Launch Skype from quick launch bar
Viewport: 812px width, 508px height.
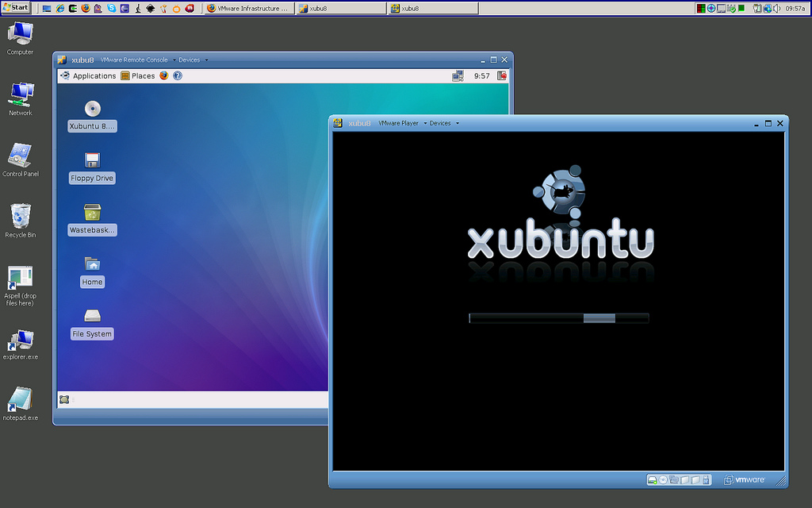coord(111,8)
